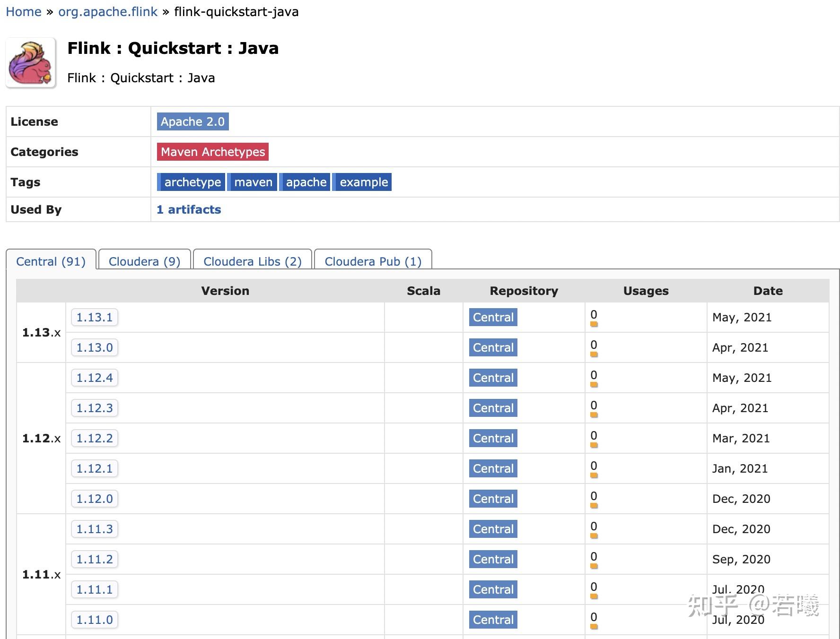
Task: Click the Flink squirrel logo icon
Action: 31,63
